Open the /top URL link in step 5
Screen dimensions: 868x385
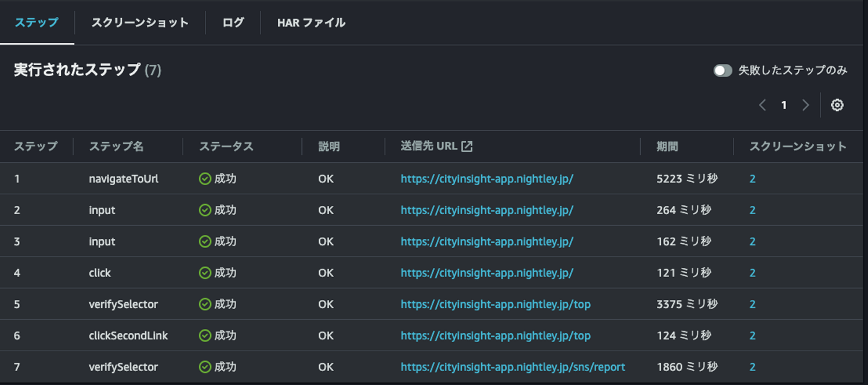(495, 304)
